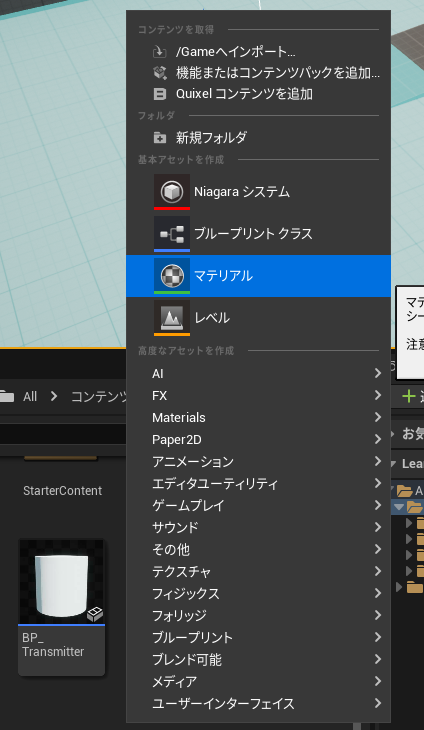424x730 pixels.
Task: Open the FX submenu
Action: 258,396
